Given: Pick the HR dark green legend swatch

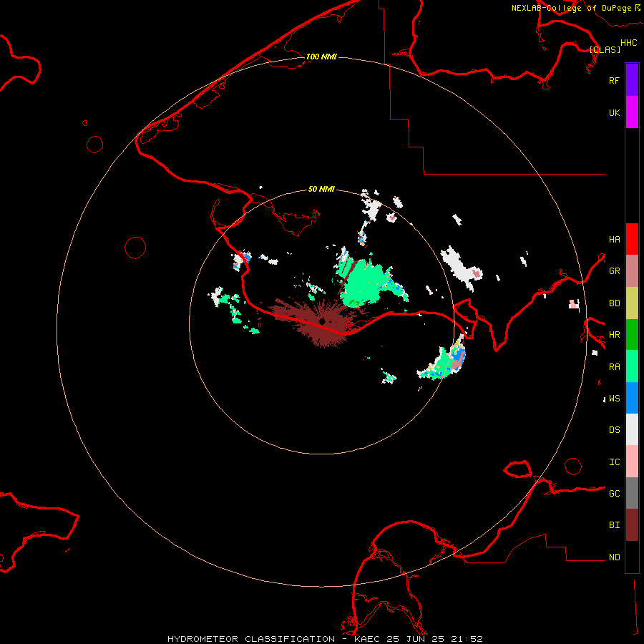Looking at the screenshot, I should (x=632, y=334).
